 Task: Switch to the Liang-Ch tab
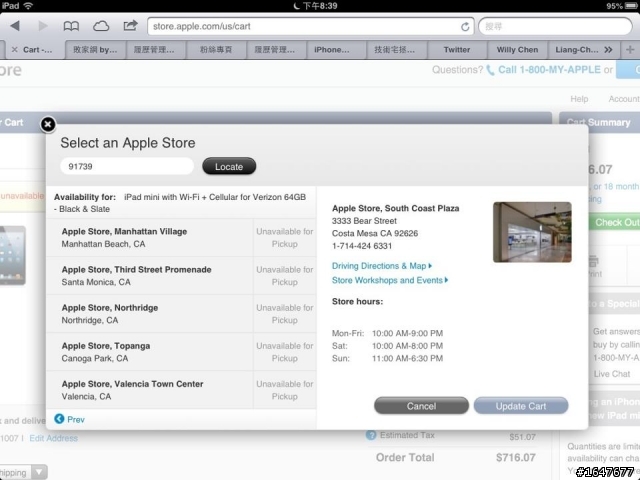click(x=576, y=50)
